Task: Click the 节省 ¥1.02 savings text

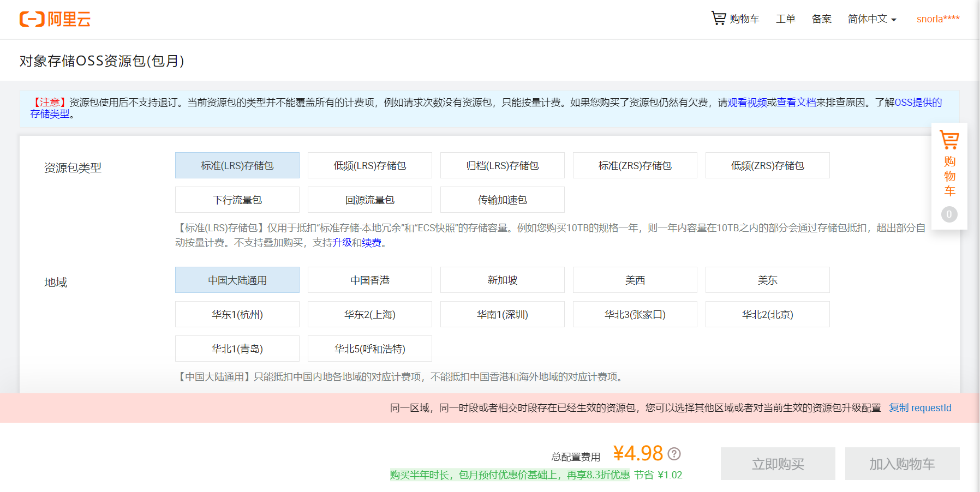Action: (x=658, y=475)
